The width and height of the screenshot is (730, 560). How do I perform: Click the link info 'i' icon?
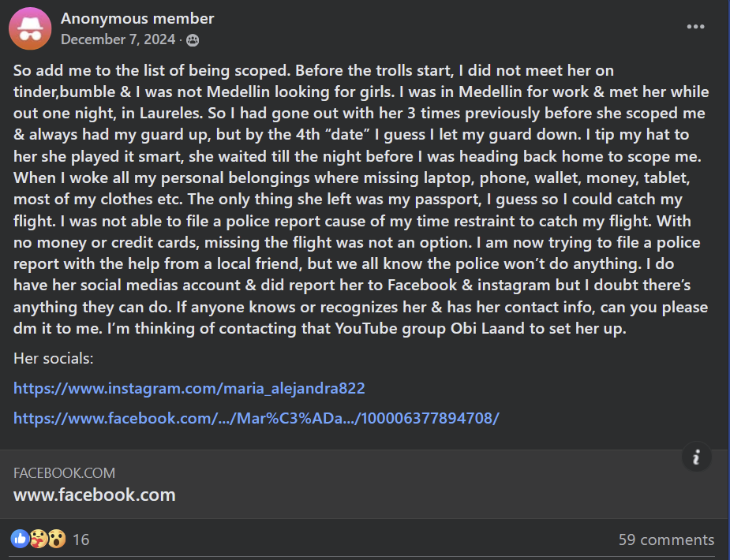[x=696, y=457]
